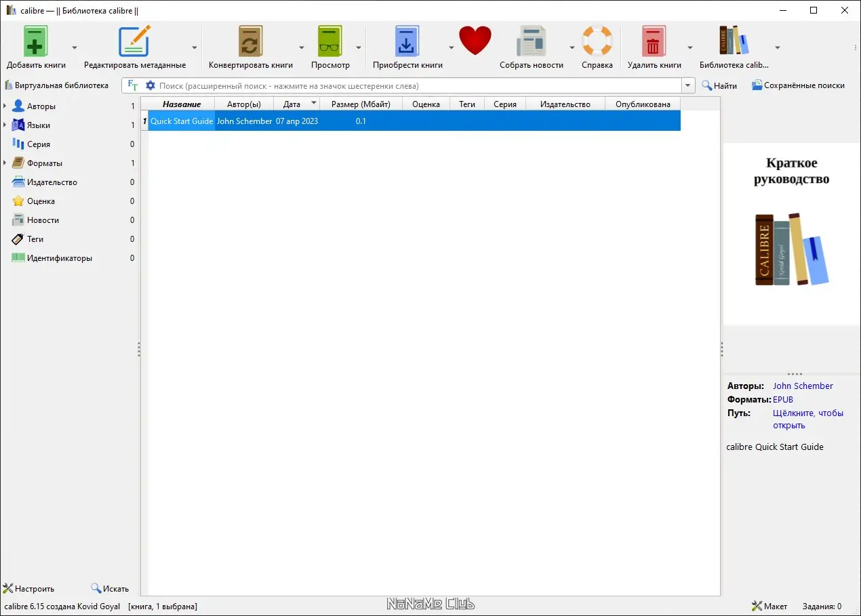Expand the Языки tree node
This screenshot has height=616, width=861.
[5, 125]
